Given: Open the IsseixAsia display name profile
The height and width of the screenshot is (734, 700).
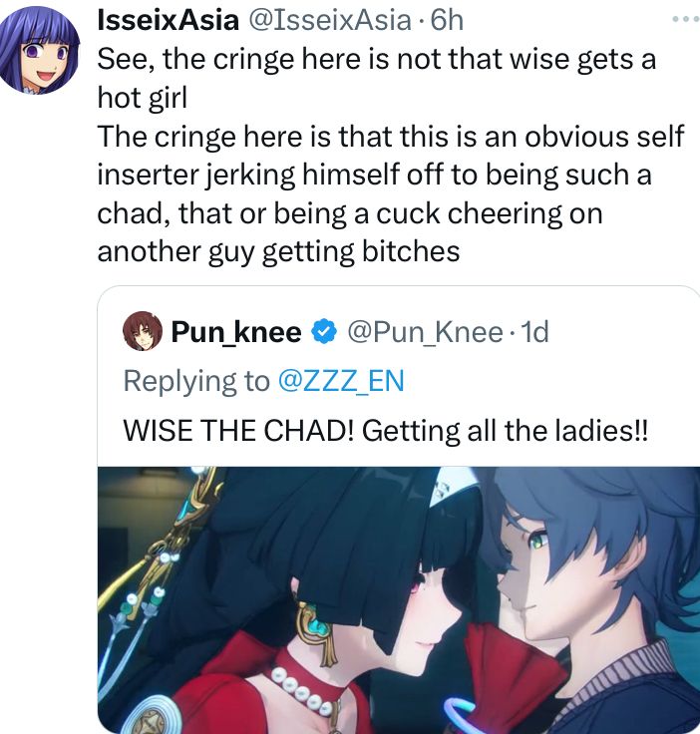Looking at the screenshot, I should click(168, 21).
